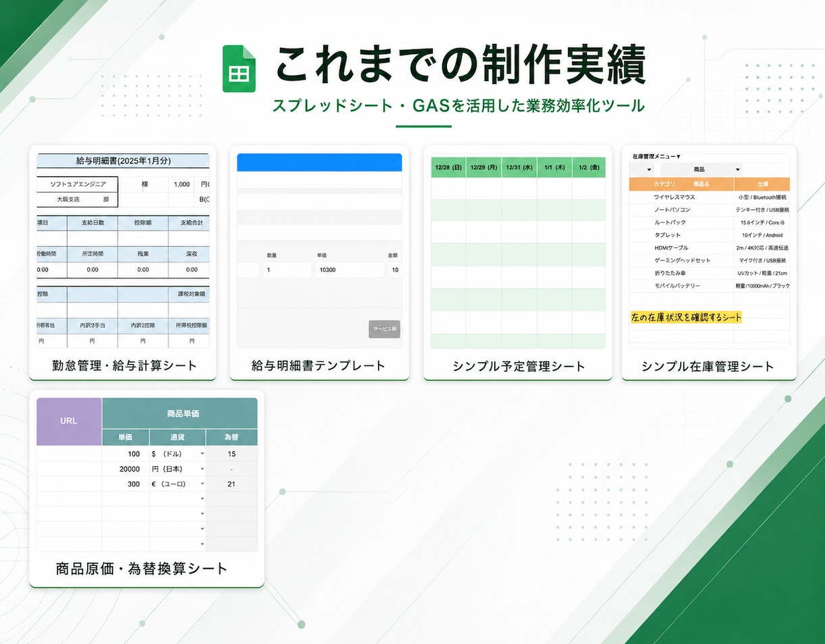Click the 課税対象額 header cell

point(189,295)
